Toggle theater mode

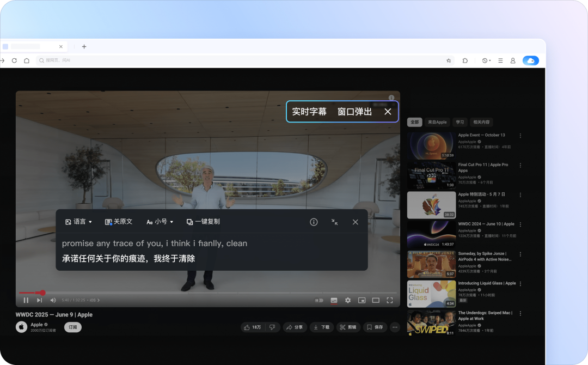375,300
